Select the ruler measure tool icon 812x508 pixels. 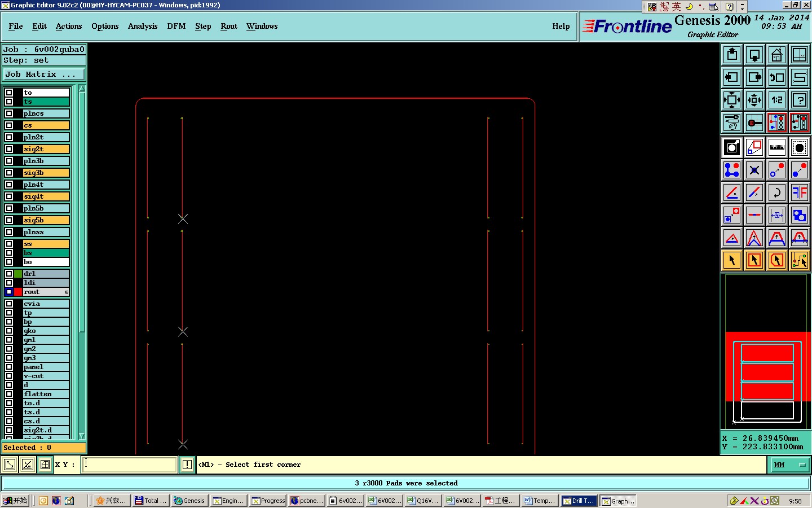pos(777,147)
